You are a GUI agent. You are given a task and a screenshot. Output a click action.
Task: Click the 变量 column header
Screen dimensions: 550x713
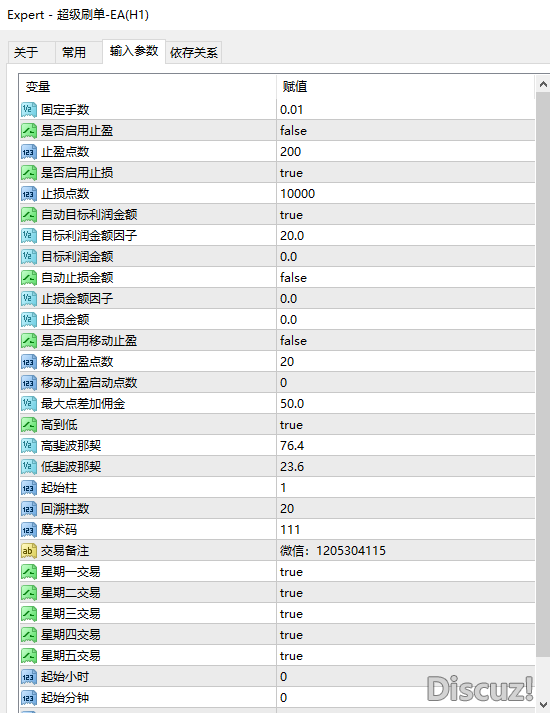point(148,86)
